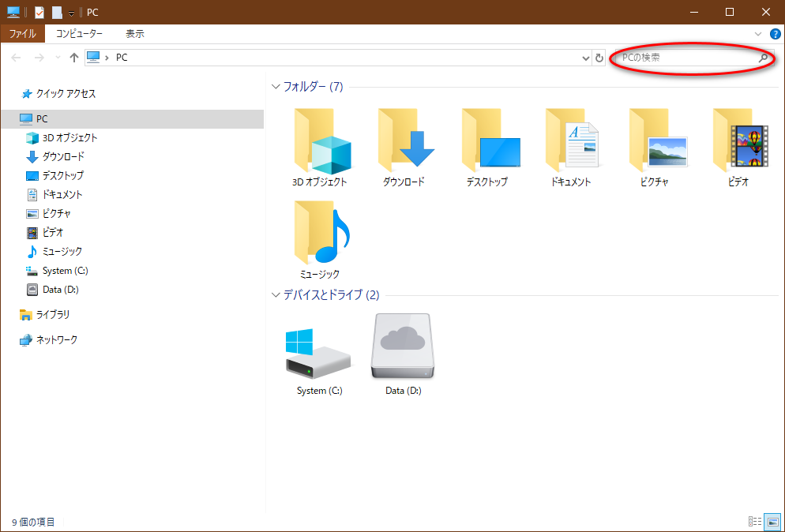The height and width of the screenshot is (532, 785).
Task: Go up one level with up arrow
Action: point(74,58)
